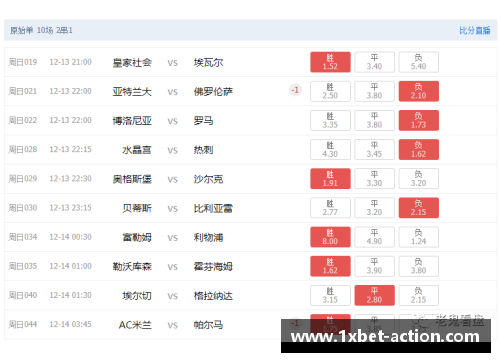
Task: Click kickoff time 12-13 21:00
Action: [x=70, y=62]
